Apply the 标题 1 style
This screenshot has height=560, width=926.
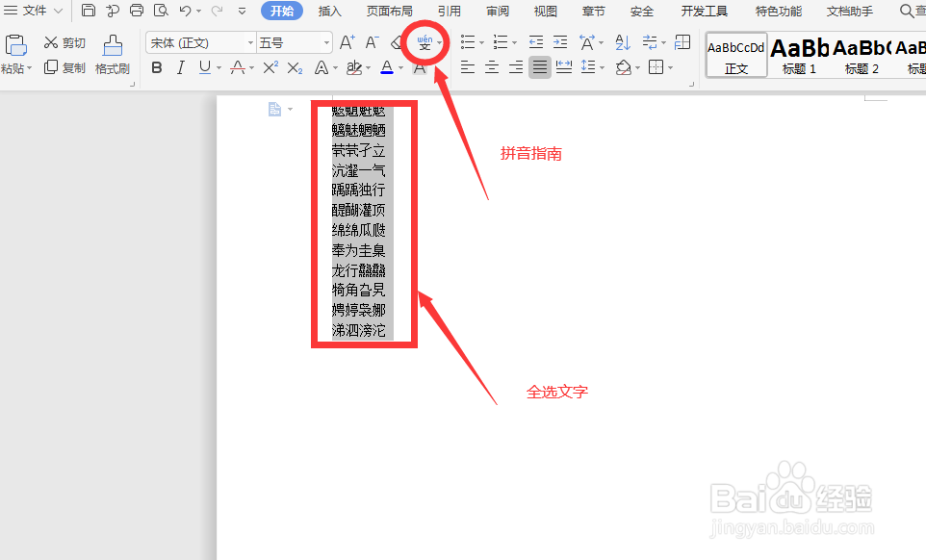tap(799, 54)
